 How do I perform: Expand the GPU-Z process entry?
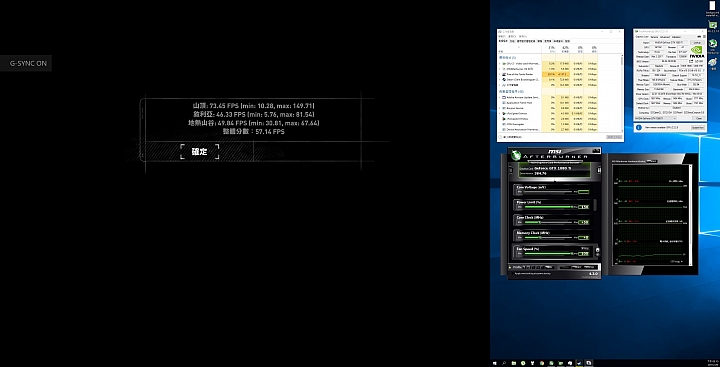[x=500, y=63]
